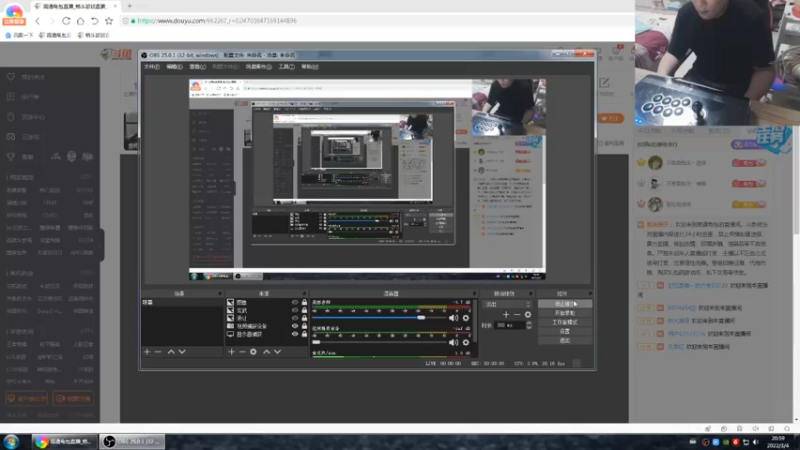800x450 pixels.
Task: Open settings gear for the second mixer channel
Action: coord(466,342)
